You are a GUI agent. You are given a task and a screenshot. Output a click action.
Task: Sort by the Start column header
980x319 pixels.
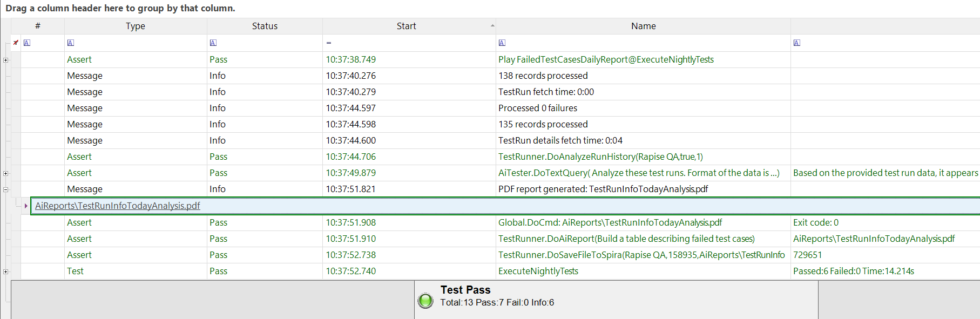pyautogui.click(x=406, y=26)
